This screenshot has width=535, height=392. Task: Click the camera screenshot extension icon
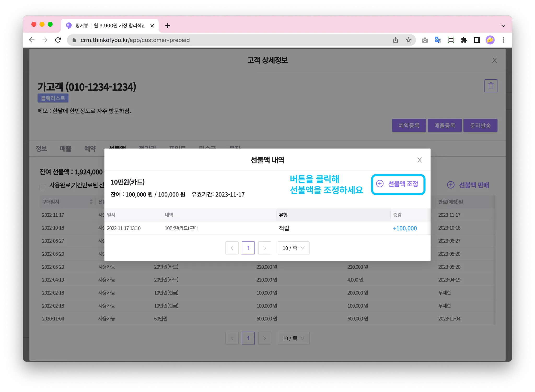click(x=425, y=40)
